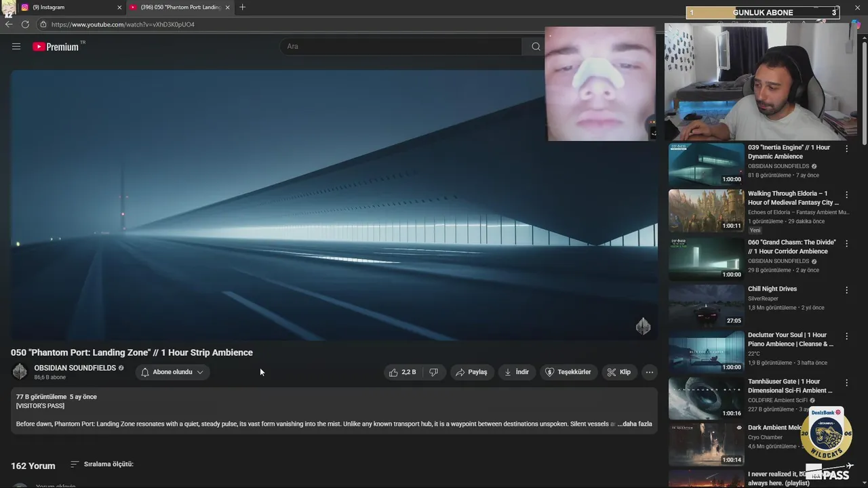Open the Walking Through Eldoria thumbnail

pos(706,210)
